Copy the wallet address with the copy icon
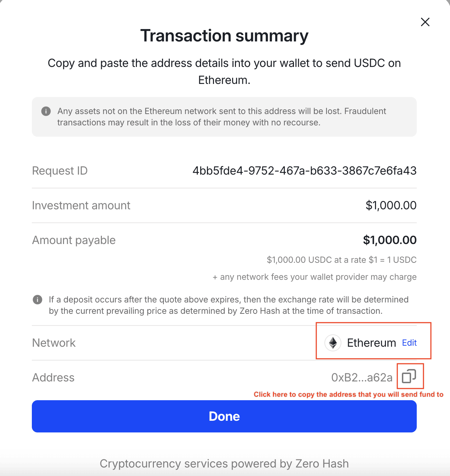This screenshot has height=476, width=450. tap(409, 376)
